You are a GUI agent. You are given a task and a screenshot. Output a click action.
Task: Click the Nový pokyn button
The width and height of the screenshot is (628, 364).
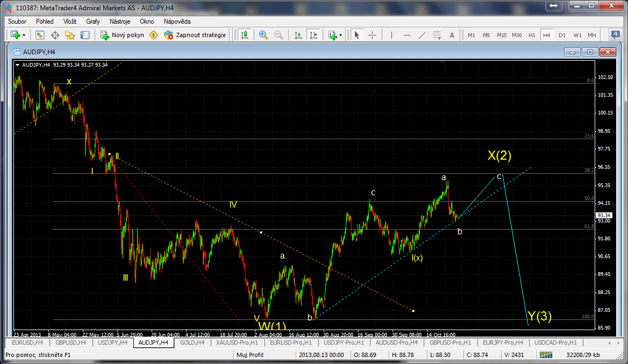[123, 35]
